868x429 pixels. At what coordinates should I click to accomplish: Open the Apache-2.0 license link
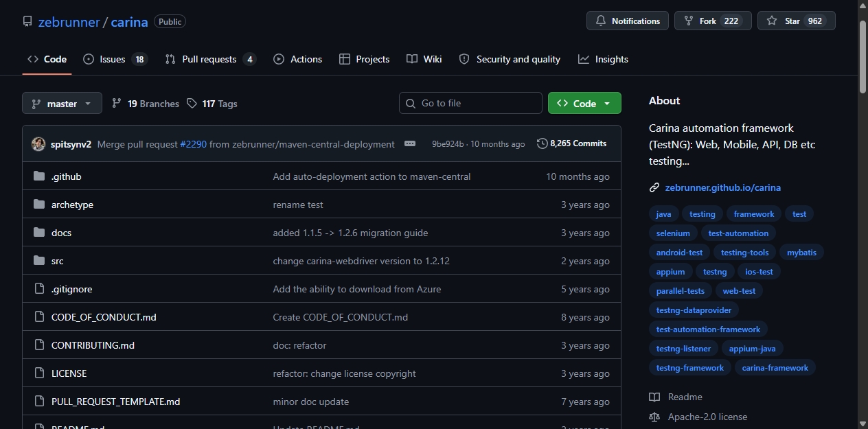tap(698, 417)
